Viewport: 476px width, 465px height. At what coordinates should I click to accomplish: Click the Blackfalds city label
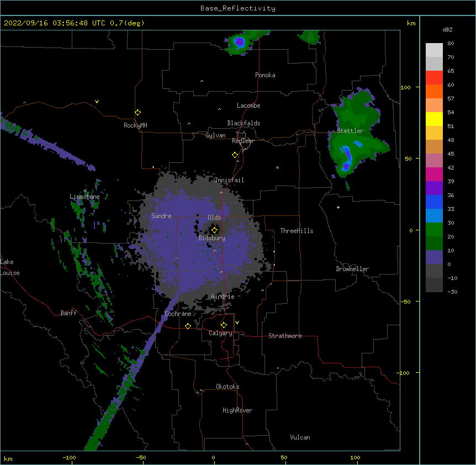coord(244,123)
